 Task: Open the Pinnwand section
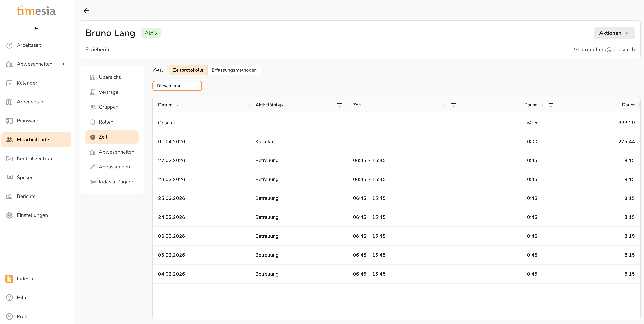(x=28, y=121)
